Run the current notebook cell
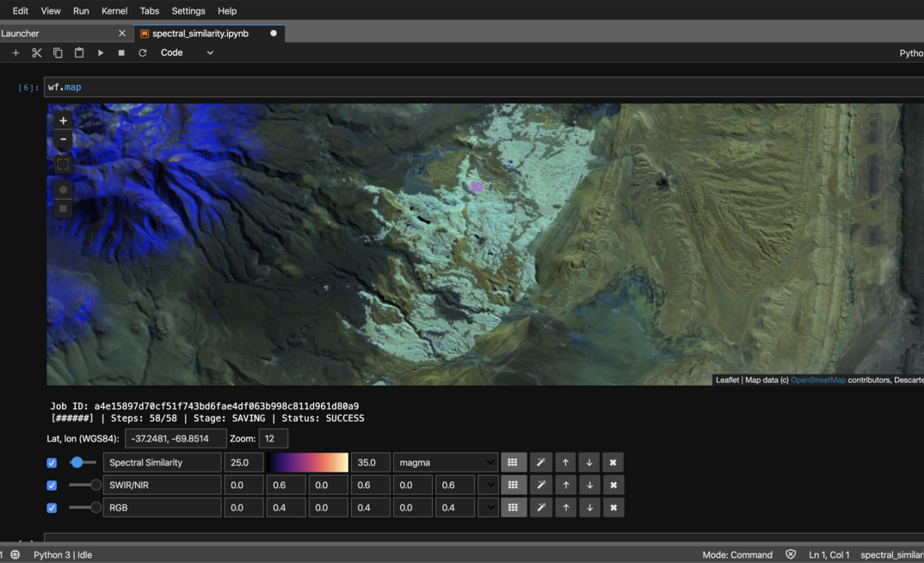924x563 pixels. [x=100, y=53]
